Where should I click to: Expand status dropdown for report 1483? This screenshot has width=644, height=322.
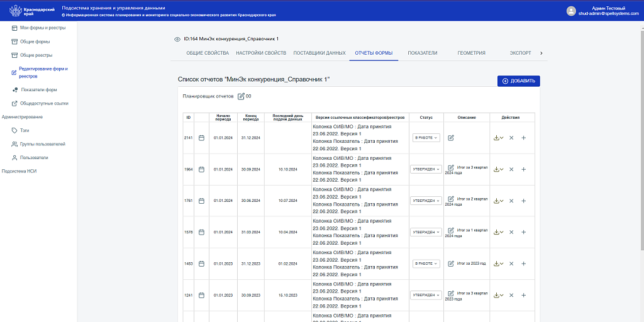(426, 264)
